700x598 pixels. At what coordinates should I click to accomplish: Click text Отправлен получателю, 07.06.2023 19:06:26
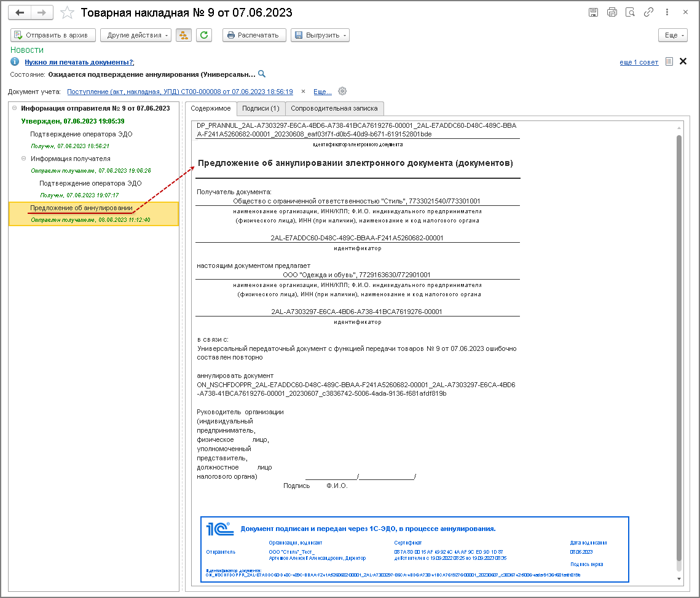[90, 171]
